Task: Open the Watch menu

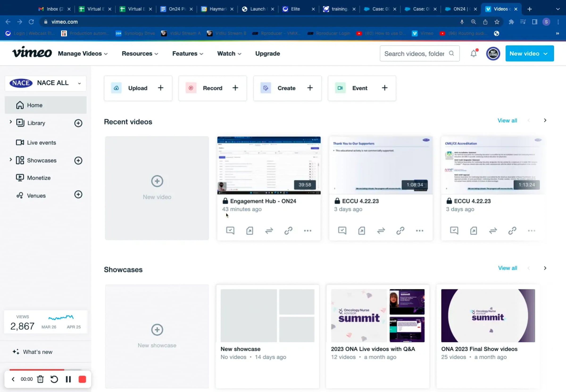Action: coord(229,54)
